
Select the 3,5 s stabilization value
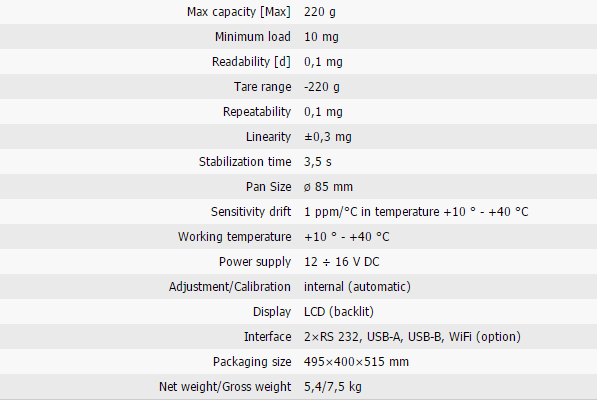(x=318, y=162)
